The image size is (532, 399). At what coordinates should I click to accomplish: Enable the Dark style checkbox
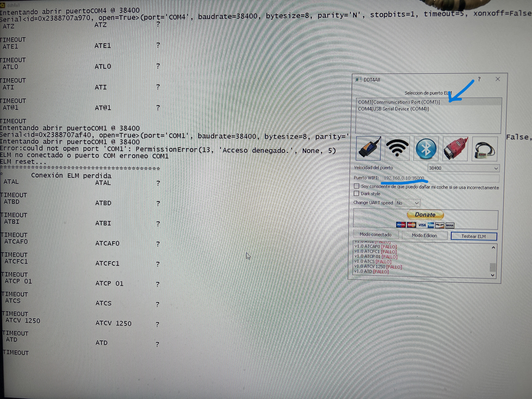tap(356, 193)
